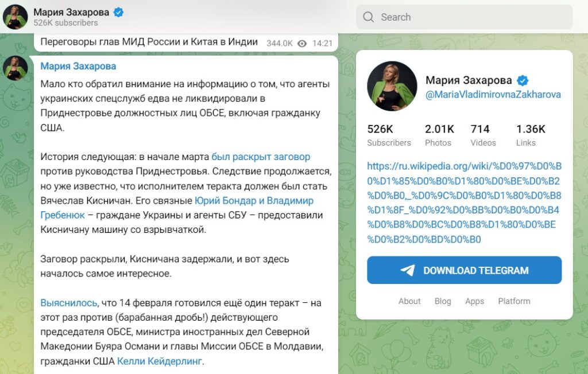This screenshot has width=588, height=374.
Task: Open the @MariaVladimirovnaZakharova username link
Action: pyautogui.click(x=493, y=95)
